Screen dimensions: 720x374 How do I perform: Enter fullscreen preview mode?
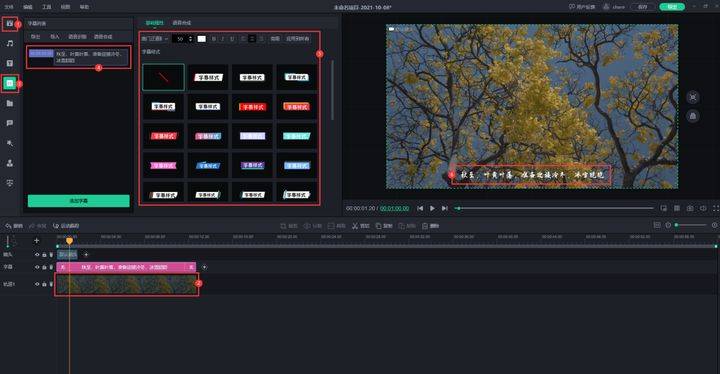(716, 208)
